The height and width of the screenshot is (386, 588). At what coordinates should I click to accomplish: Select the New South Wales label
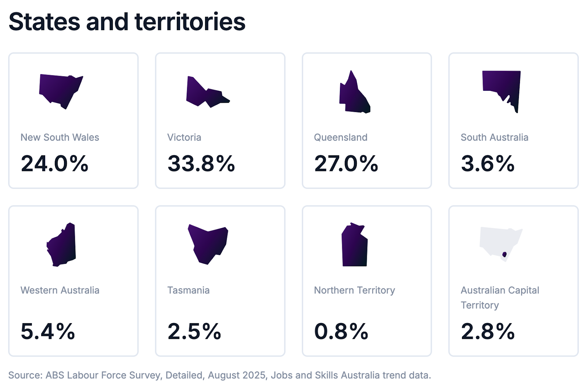tap(60, 137)
